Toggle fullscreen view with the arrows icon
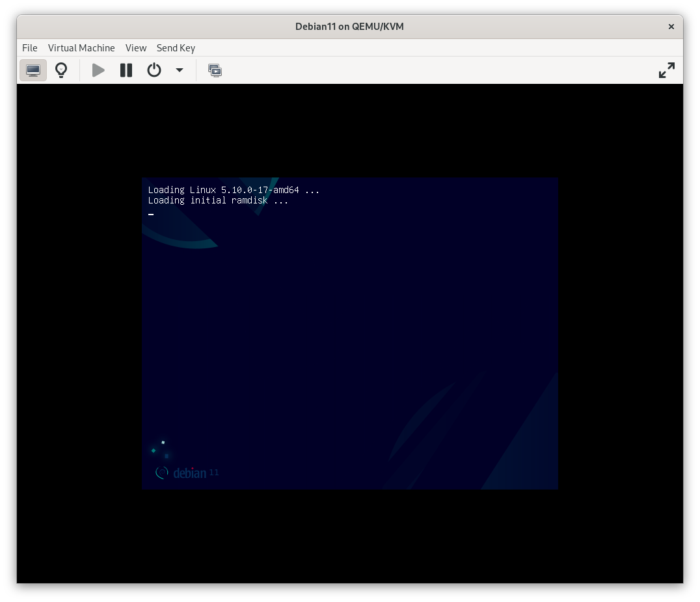 (x=666, y=70)
